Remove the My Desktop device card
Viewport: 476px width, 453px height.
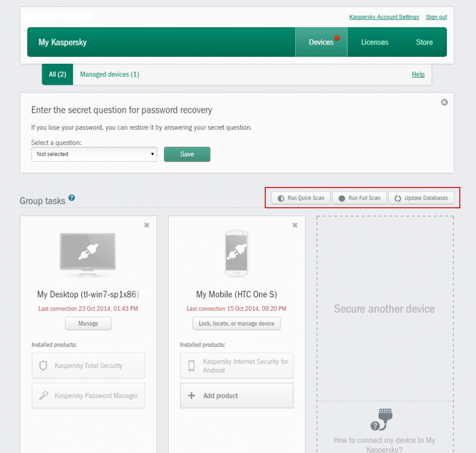pos(146,225)
